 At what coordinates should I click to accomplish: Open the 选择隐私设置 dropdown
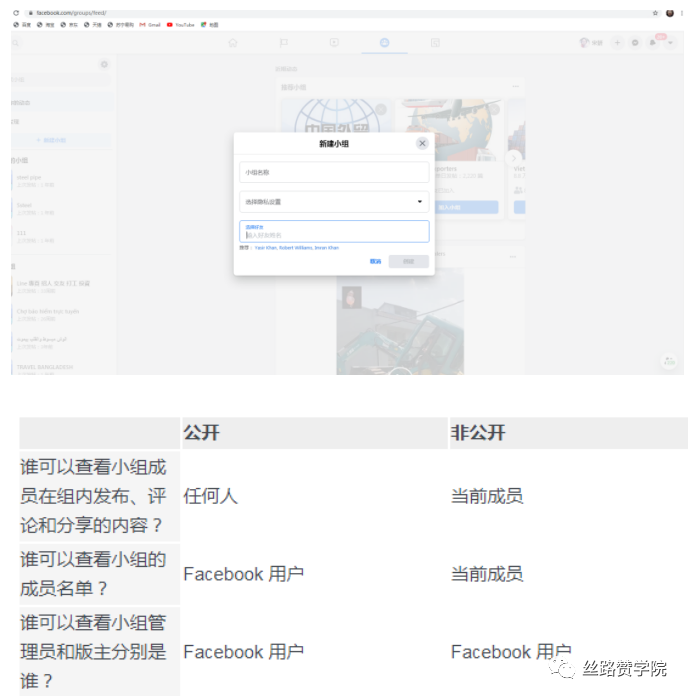334,202
